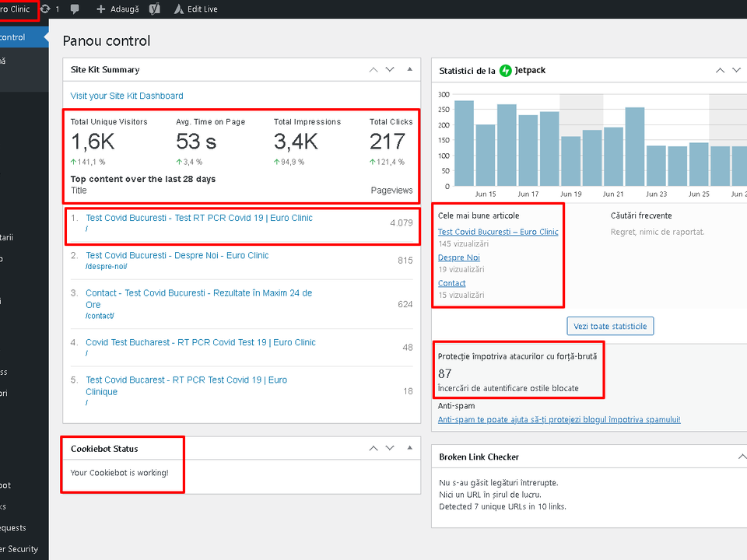Move Cookiebot Status widget down

[390, 448]
